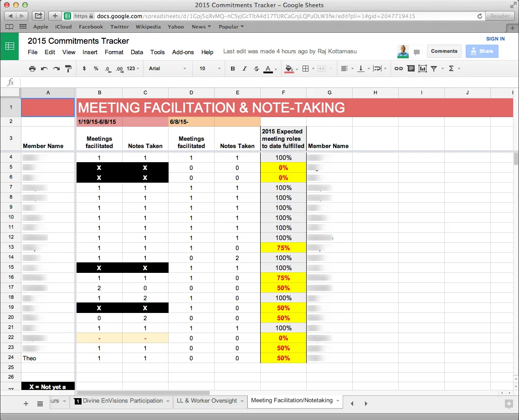Click the browser Share icon
Screen dimensions: 519x420
38,16
